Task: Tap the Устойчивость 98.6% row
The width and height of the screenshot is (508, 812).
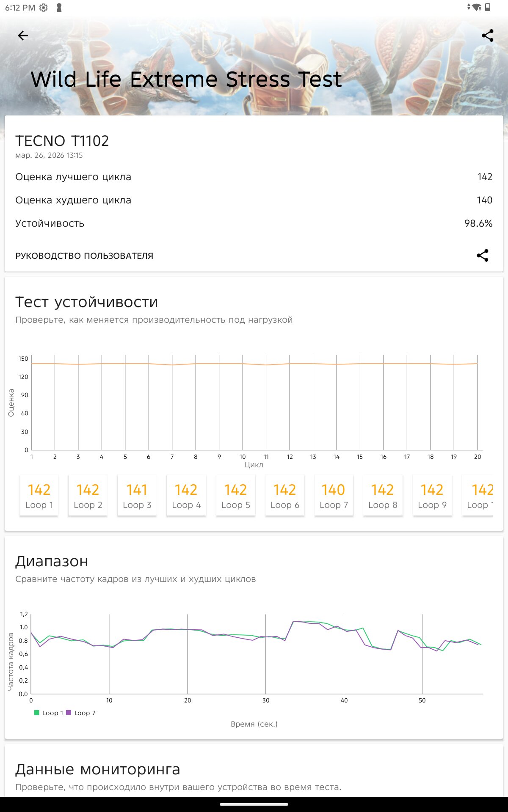Action: (x=254, y=223)
